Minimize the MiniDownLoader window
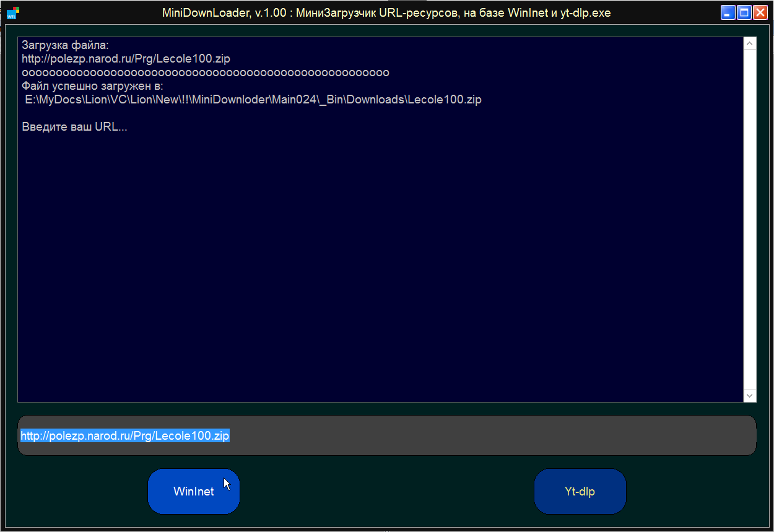Screen dimensions: 774x532 pos(728,13)
